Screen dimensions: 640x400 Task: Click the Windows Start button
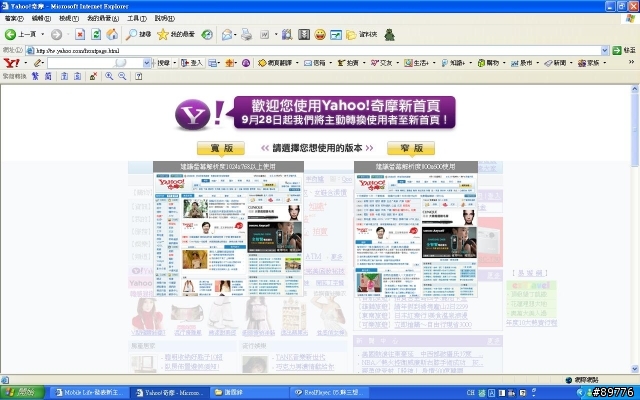point(22,392)
